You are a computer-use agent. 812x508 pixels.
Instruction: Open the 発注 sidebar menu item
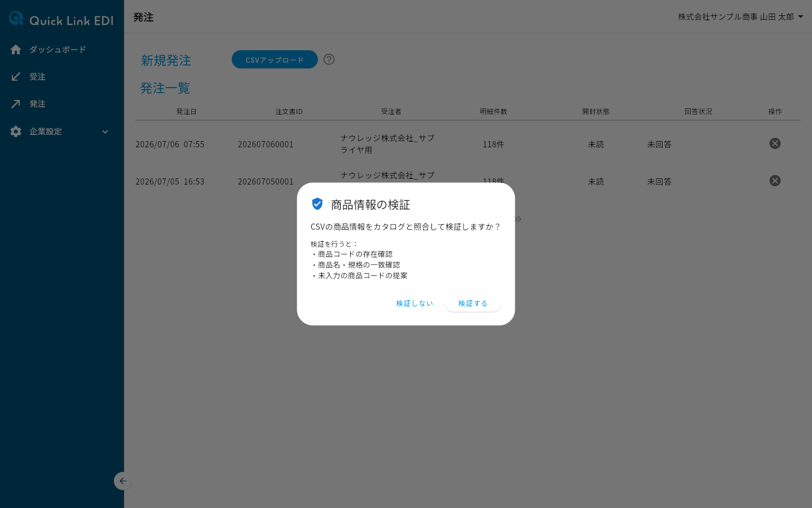click(x=62, y=104)
